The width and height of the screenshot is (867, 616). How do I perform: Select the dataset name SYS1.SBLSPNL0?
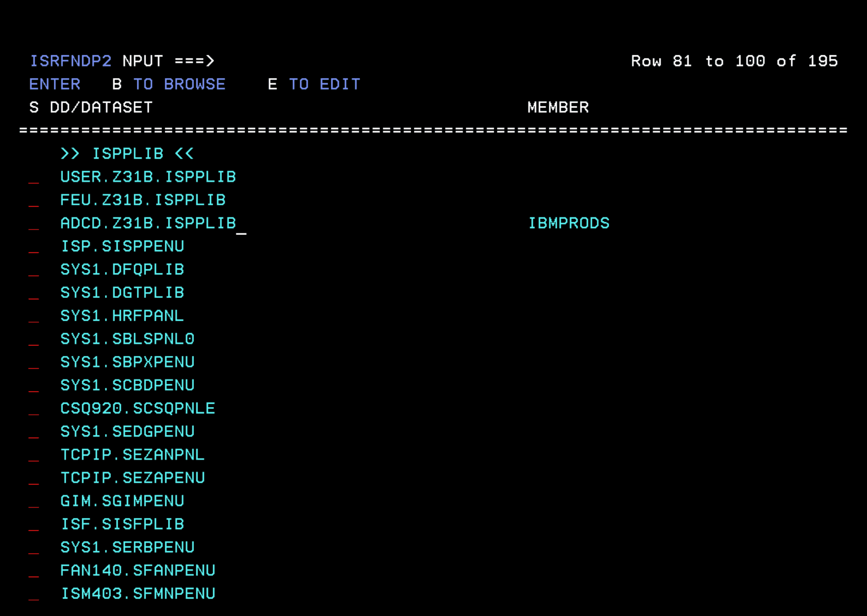coord(127,339)
